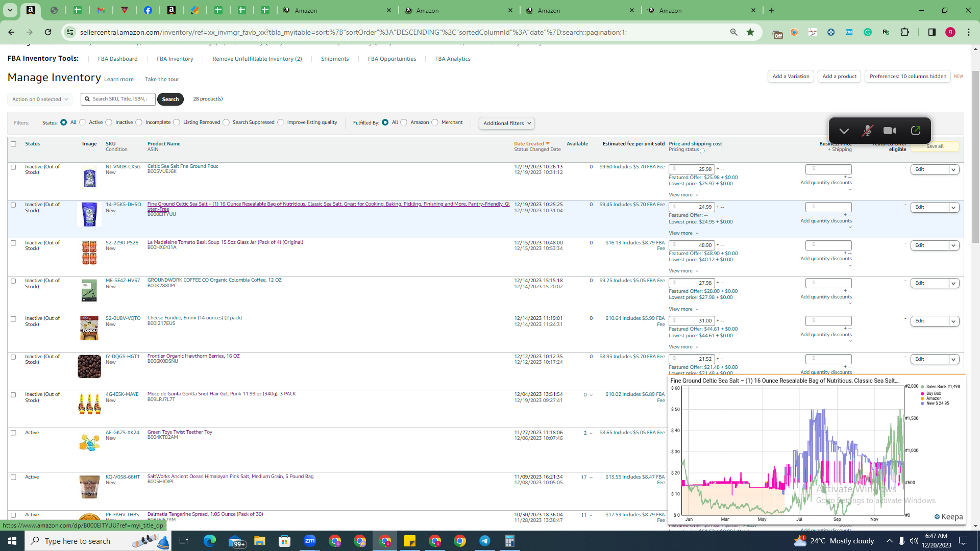
Task: Toggle the camera in meeting overlay
Action: tap(890, 131)
